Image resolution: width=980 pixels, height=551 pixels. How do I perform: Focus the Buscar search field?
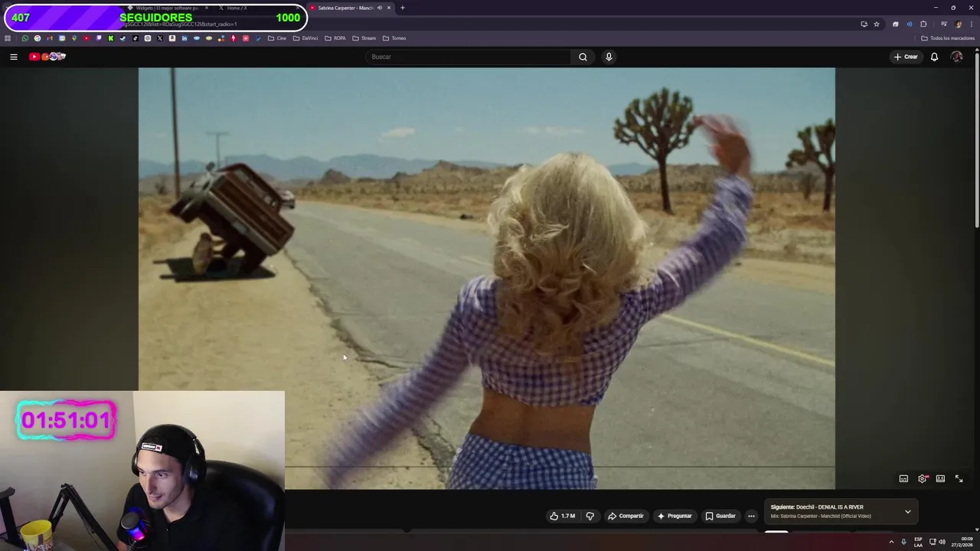[x=469, y=57]
